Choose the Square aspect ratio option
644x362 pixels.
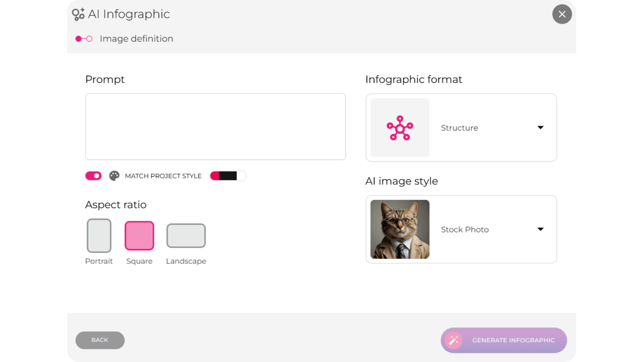140,236
